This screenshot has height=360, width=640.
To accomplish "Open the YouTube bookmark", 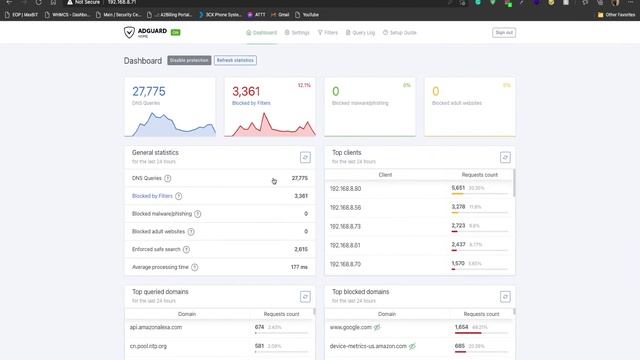I will click(x=307, y=15).
